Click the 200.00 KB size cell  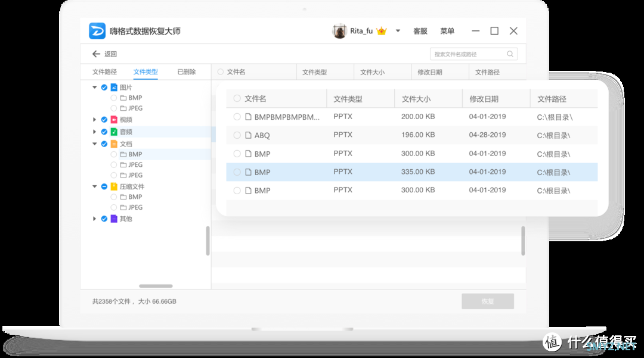tap(417, 117)
